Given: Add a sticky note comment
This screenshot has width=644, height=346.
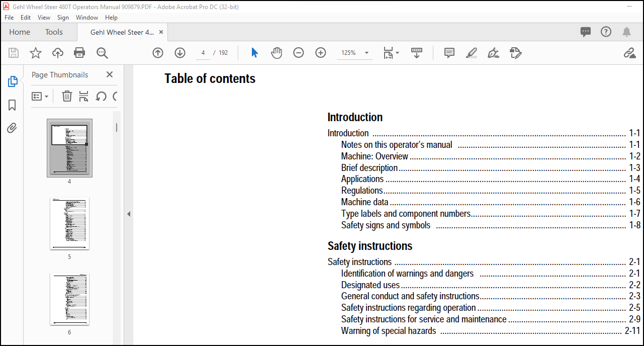Looking at the screenshot, I should click(449, 53).
